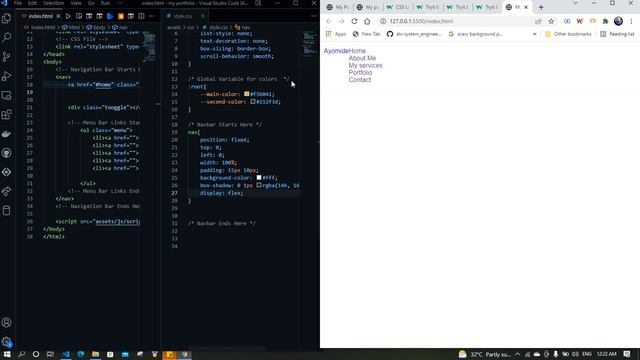Click the Chrome forward arrow
Screen dimensions: 640x360
click(342, 21)
